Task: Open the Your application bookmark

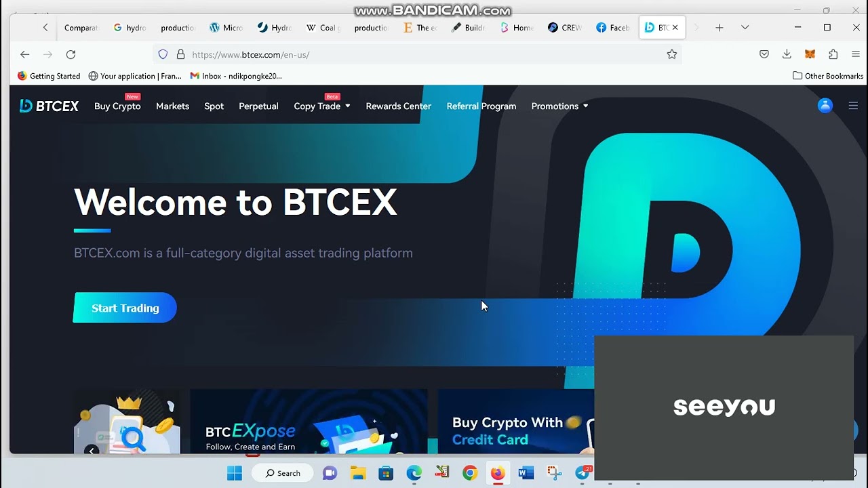Action: (135, 76)
